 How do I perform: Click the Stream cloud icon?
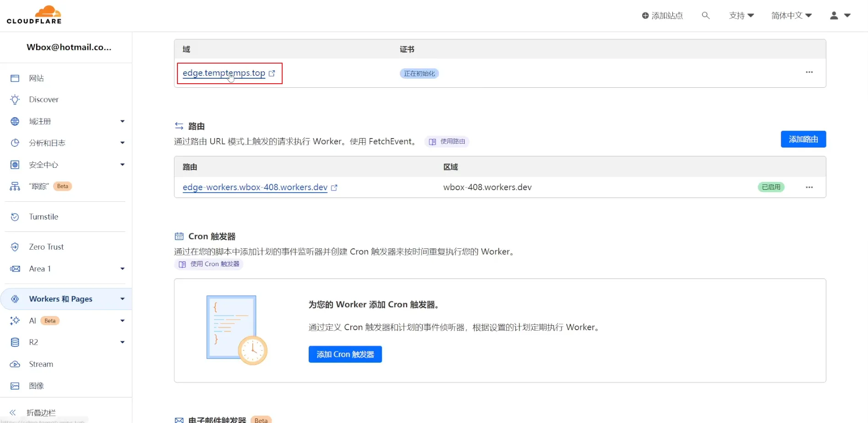[15, 364]
